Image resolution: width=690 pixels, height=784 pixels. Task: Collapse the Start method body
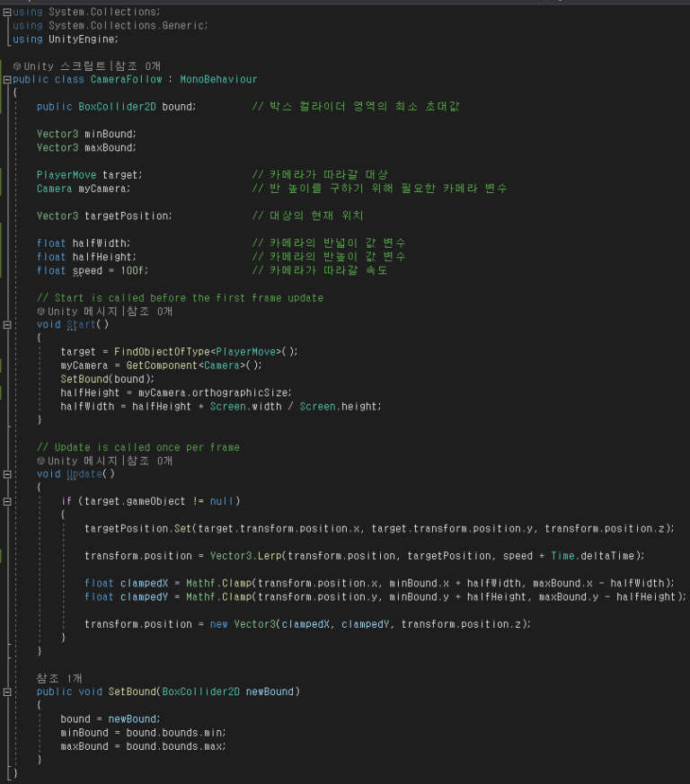[7, 324]
